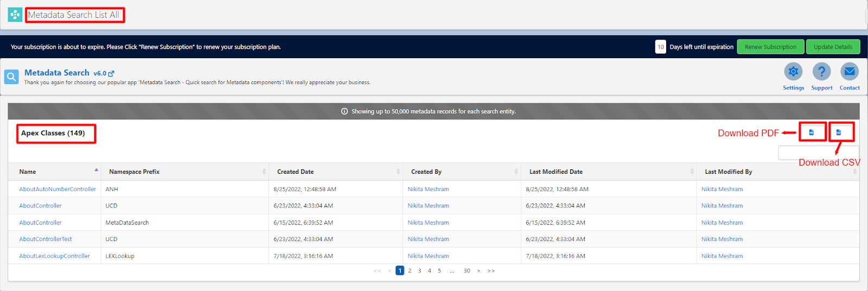This screenshot has height=291, width=868.
Task: Go to page 30 of results
Action: pyautogui.click(x=467, y=270)
